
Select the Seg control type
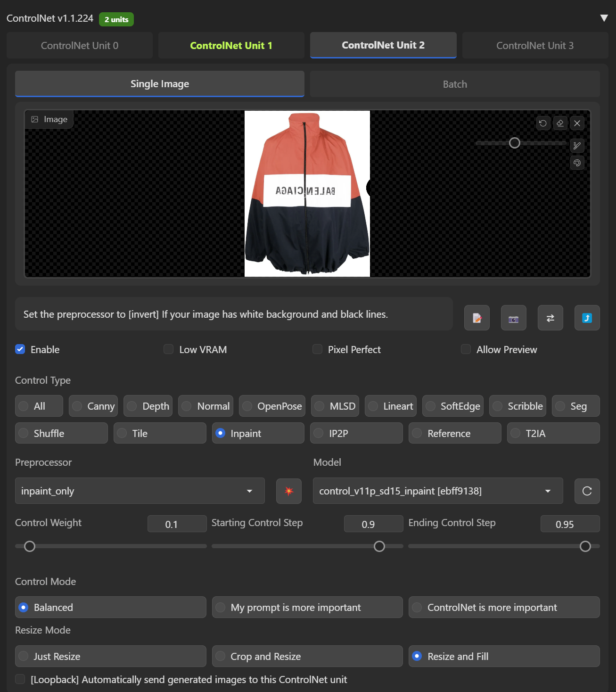pyautogui.click(x=576, y=406)
